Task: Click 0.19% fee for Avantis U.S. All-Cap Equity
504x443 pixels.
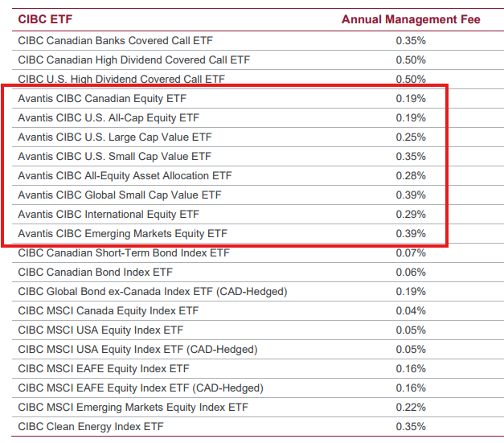Action: click(x=411, y=118)
